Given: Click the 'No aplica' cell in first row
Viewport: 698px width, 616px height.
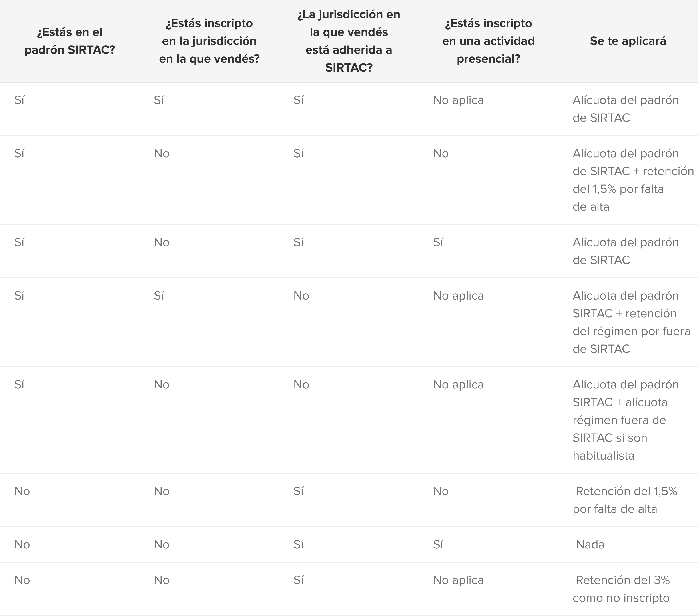Looking at the screenshot, I should coord(458,100).
